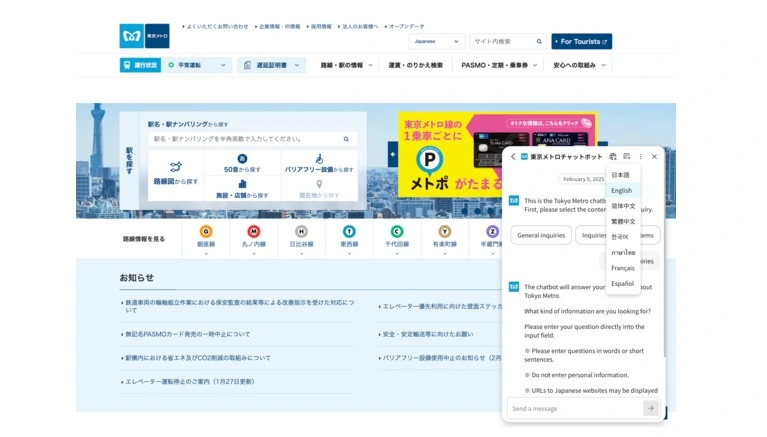Viewport: 767px width, 437px height.
Task: Click the Tokyo Metro logo
Action: [x=144, y=36]
